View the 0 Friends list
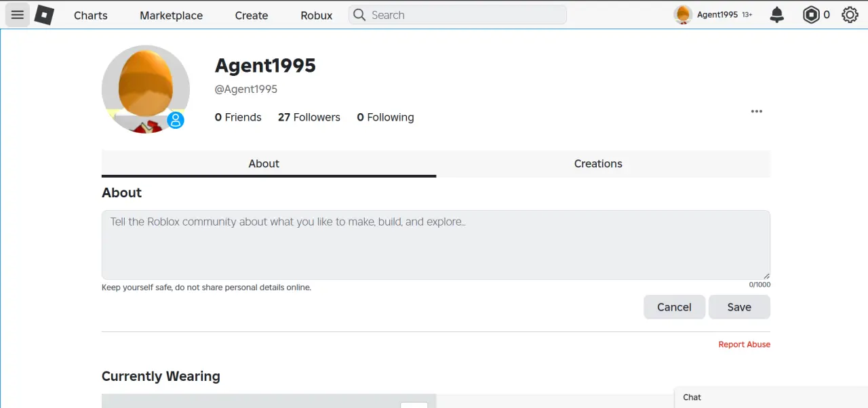This screenshot has height=408, width=868. [x=238, y=117]
